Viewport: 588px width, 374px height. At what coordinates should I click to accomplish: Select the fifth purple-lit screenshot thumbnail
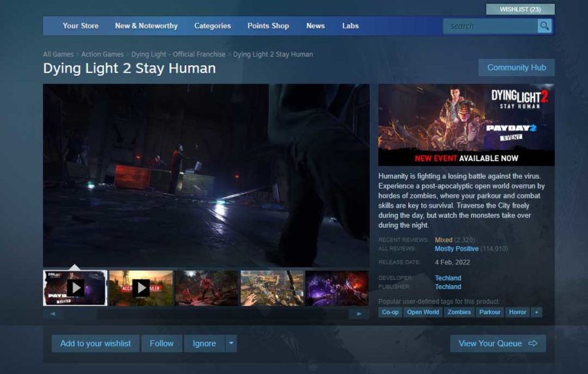[x=337, y=288]
